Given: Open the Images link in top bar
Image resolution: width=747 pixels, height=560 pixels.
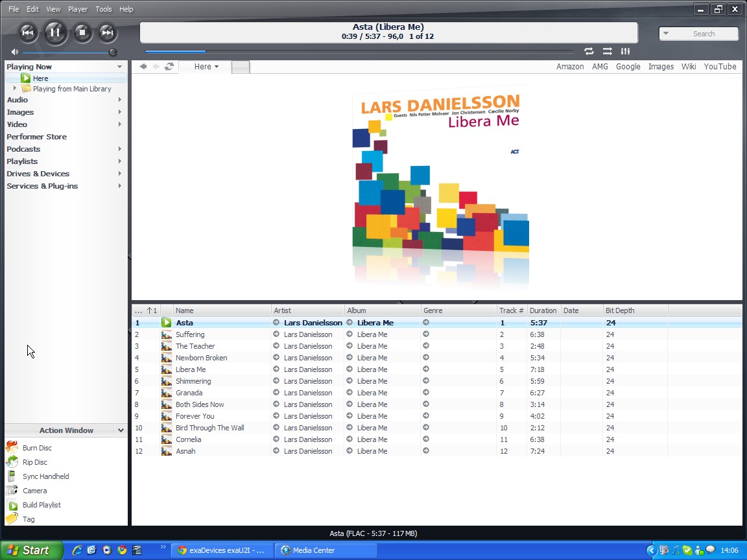Looking at the screenshot, I should (x=661, y=67).
